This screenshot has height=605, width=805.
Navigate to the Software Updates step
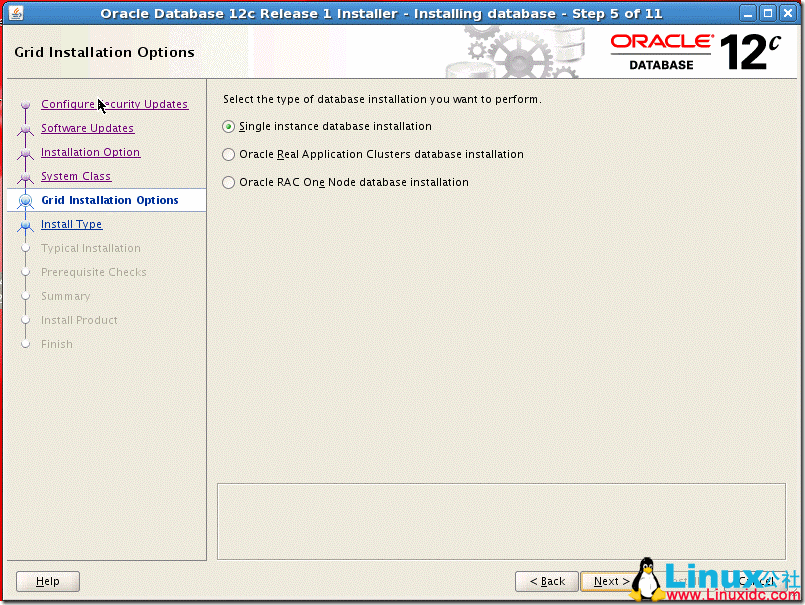[x=87, y=128]
